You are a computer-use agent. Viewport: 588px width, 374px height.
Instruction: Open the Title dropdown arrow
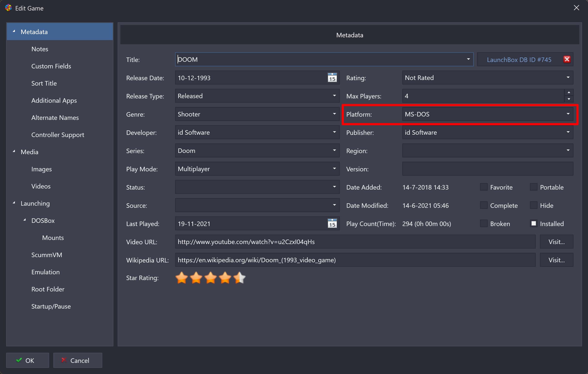(468, 59)
